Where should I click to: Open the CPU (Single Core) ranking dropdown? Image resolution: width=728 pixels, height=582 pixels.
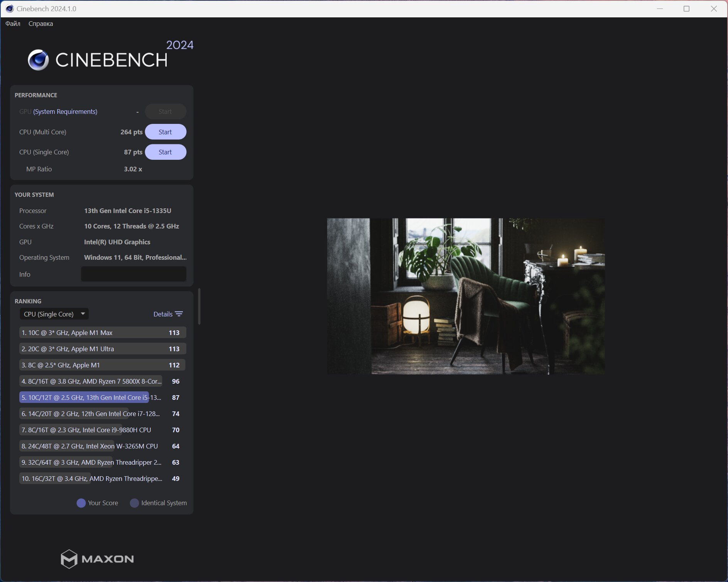(54, 314)
